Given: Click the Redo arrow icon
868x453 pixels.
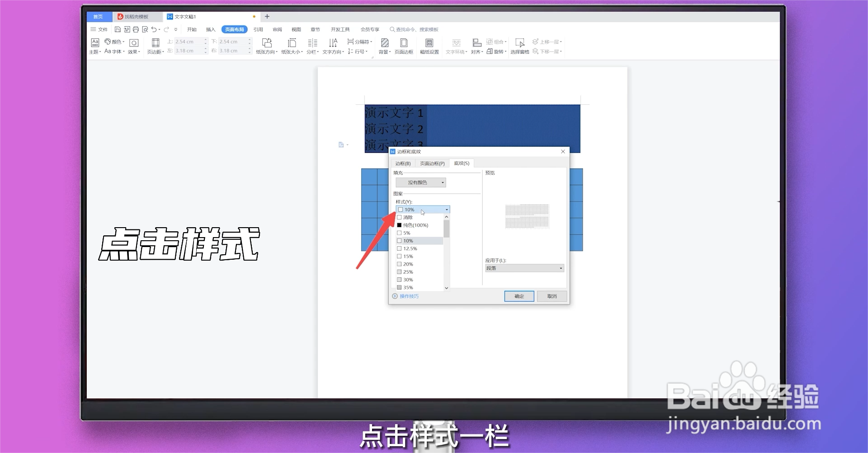Looking at the screenshot, I should pyautogui.click(x=166, y=29).
